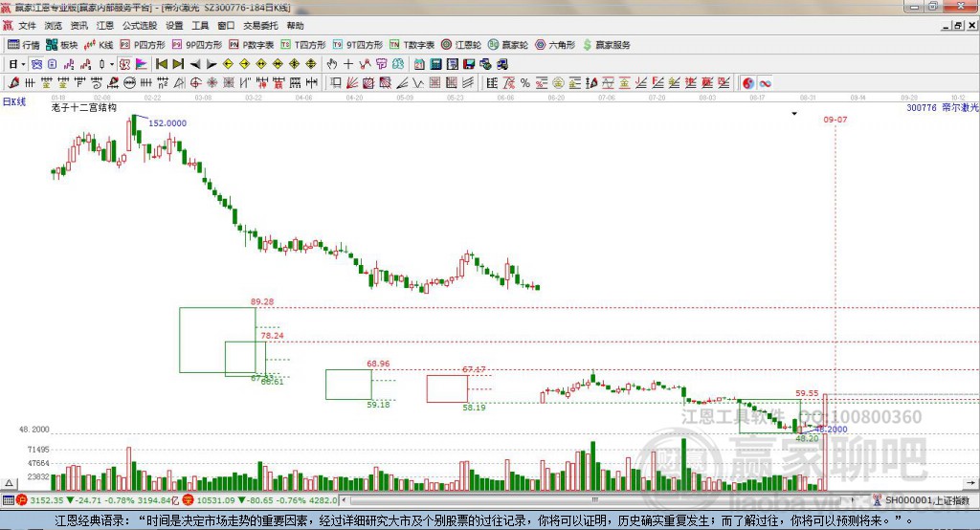Image resolution: width=980 pixels, height=530 pixels.
Task: Switch to K线 chart view
Action: coord(99,44)
